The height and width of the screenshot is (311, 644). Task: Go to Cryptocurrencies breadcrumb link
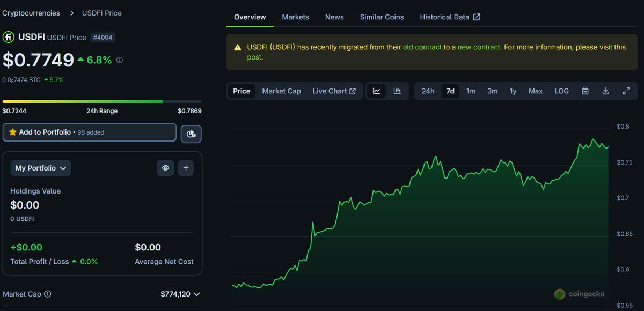31,13
